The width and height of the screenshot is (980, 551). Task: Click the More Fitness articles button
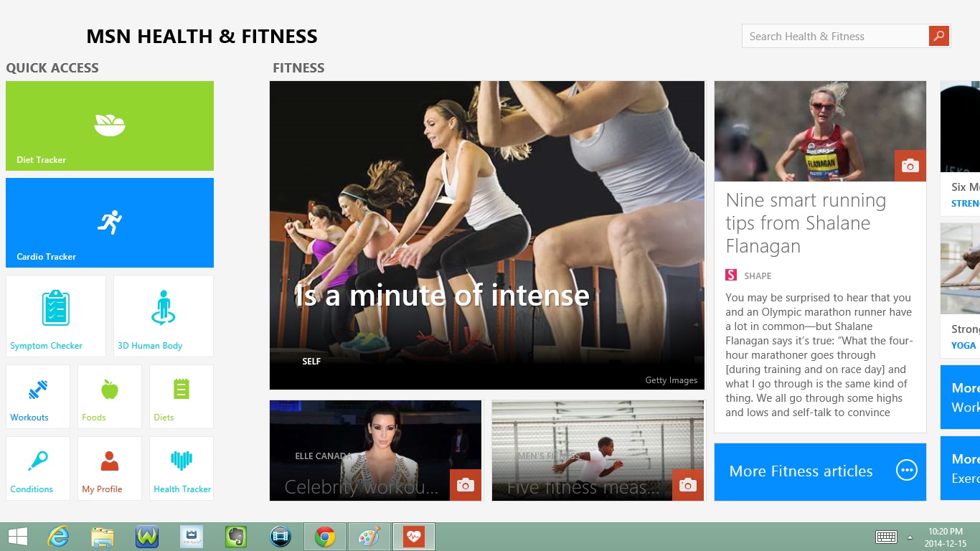tap(820, 471)
